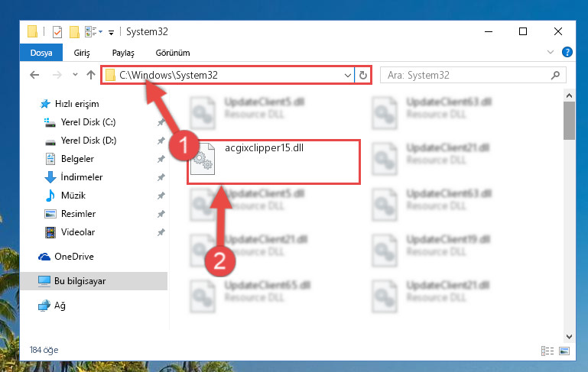
Task: Click the Bu bilgisayar monitor icon
Action: pyautogui.click(x=44, y=281)
